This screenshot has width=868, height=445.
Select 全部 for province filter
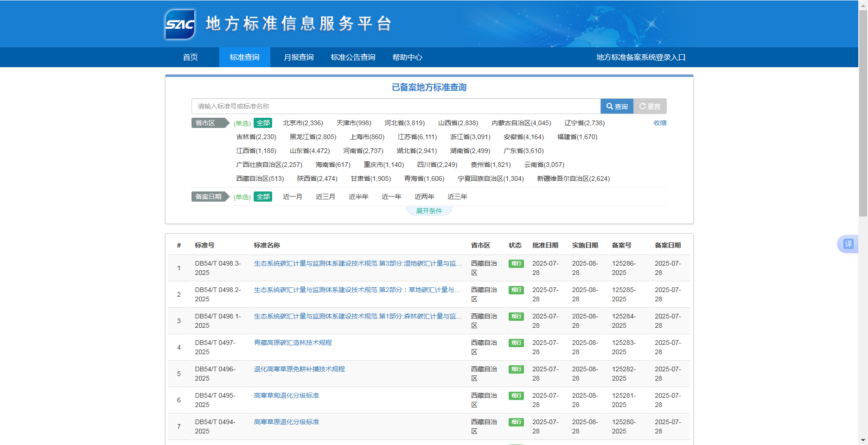click(x=263, y=123)
